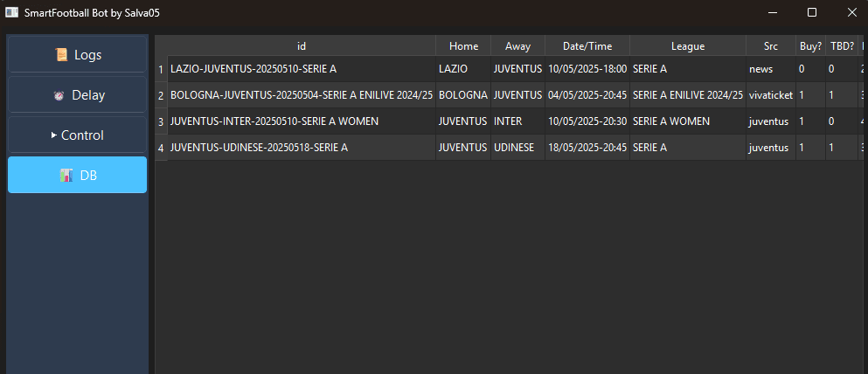Sort by the id column header
The height and width of the screenshot is (374, 868).
(302, 46)
